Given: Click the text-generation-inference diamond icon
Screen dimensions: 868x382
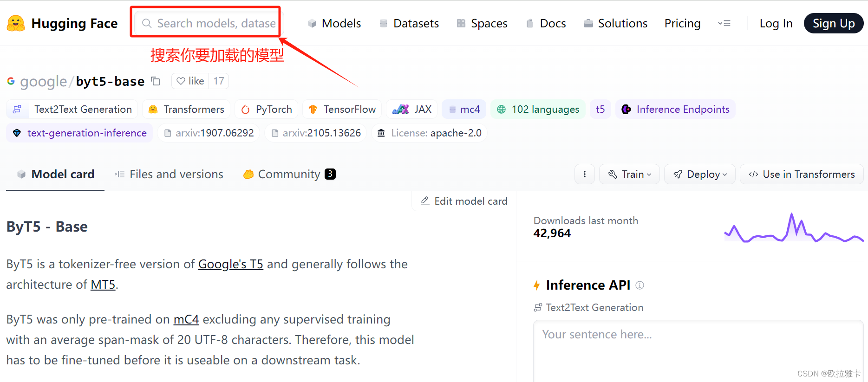Looking at the screenshot, I should 17,133.
